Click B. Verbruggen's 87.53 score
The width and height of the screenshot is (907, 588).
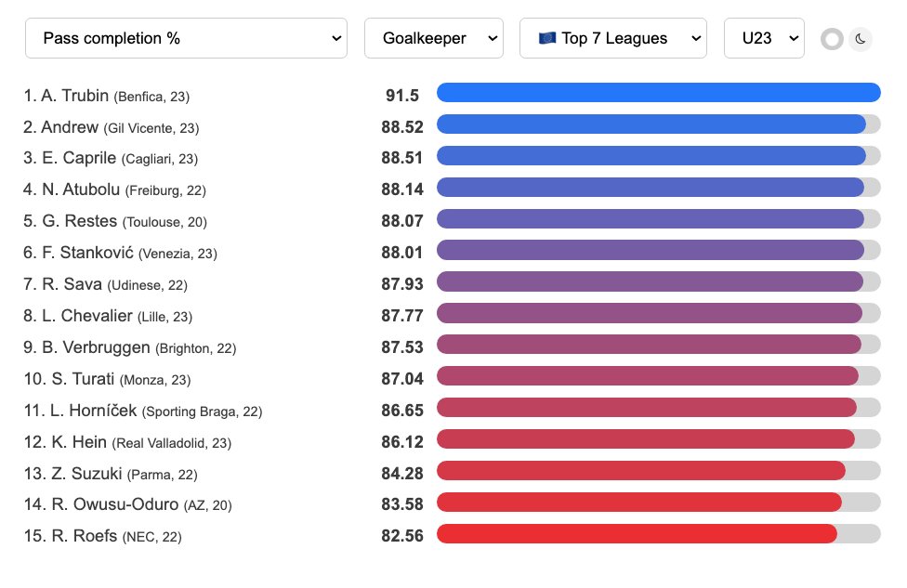pos(402,346)
